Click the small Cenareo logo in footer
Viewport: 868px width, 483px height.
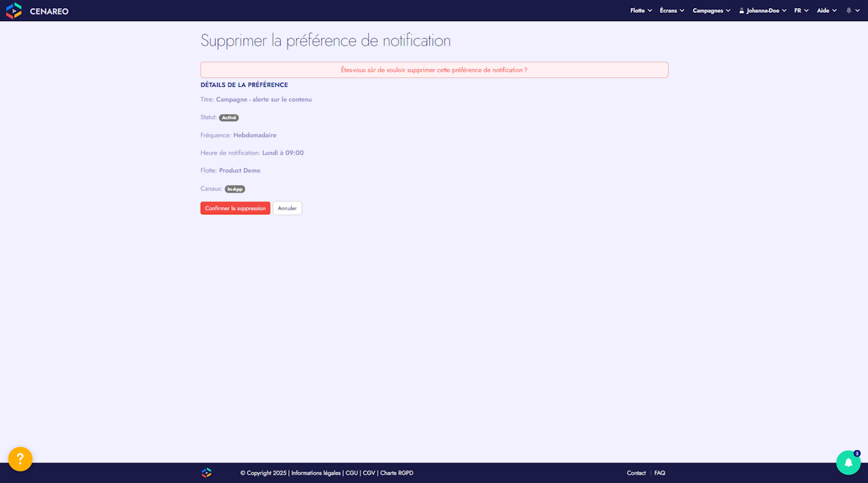pos(206,473)
